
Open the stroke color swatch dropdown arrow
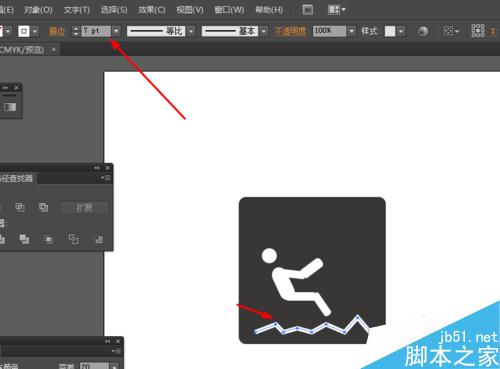click(35, 31)
